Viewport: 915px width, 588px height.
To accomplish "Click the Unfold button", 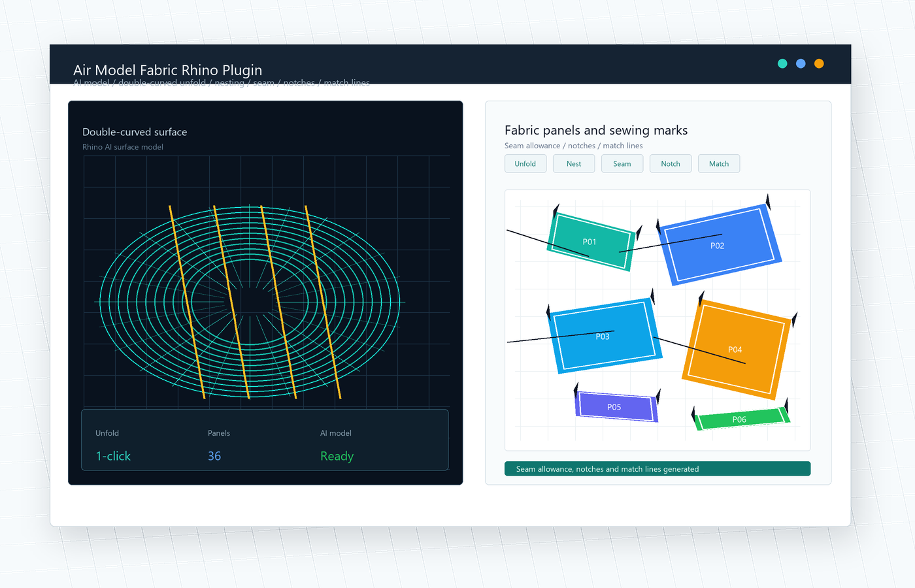I will point(525,163).
